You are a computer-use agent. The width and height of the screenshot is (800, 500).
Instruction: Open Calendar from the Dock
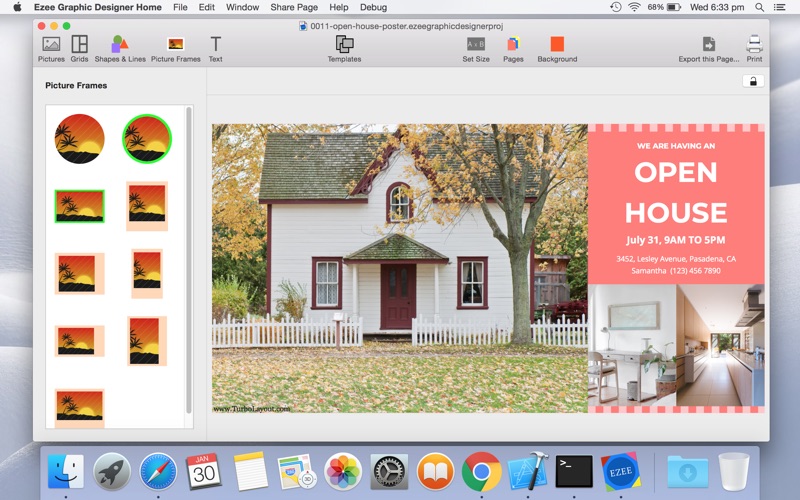pyautogui.click(x=204, y=471)
